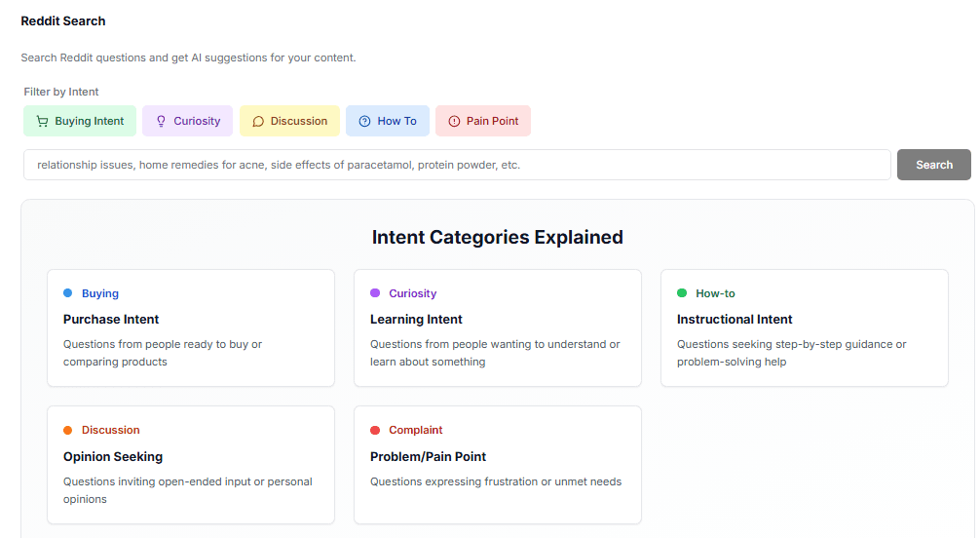Viewport: 980px width, 538px height.
Task: Click the purple dot on Curiosity card
Action: click(x=375, y=292)
